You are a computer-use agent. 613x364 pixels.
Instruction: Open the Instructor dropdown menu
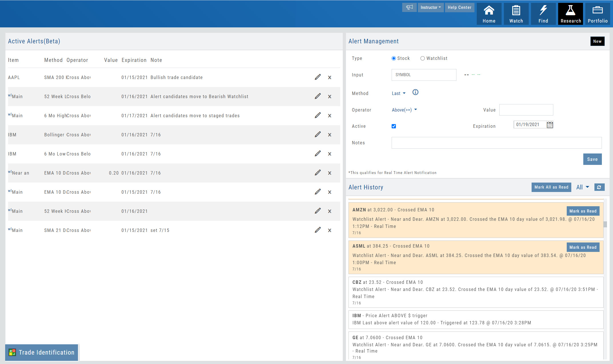(x=430, y=7)
